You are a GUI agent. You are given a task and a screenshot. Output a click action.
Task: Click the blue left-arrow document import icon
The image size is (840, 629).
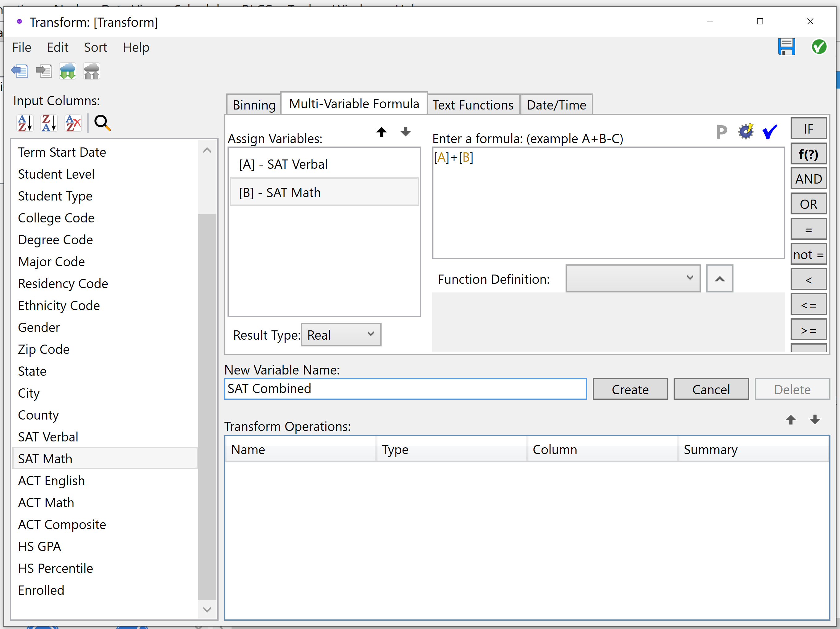click(20, 71)
